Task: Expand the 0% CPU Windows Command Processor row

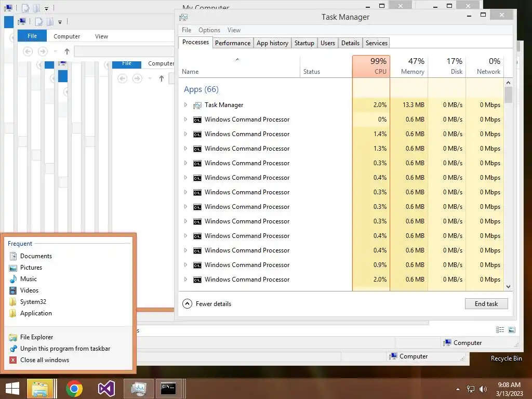Action: 185,119
